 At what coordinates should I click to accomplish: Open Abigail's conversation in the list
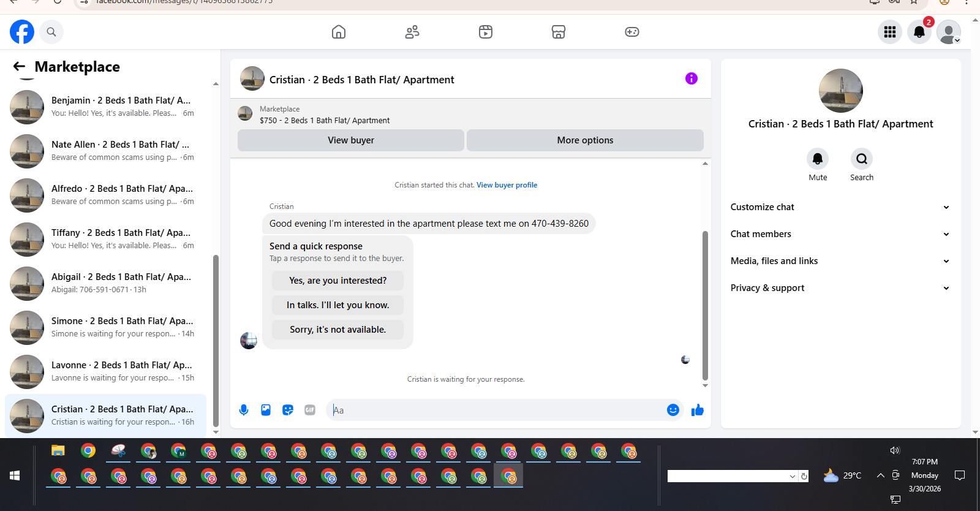105,283
